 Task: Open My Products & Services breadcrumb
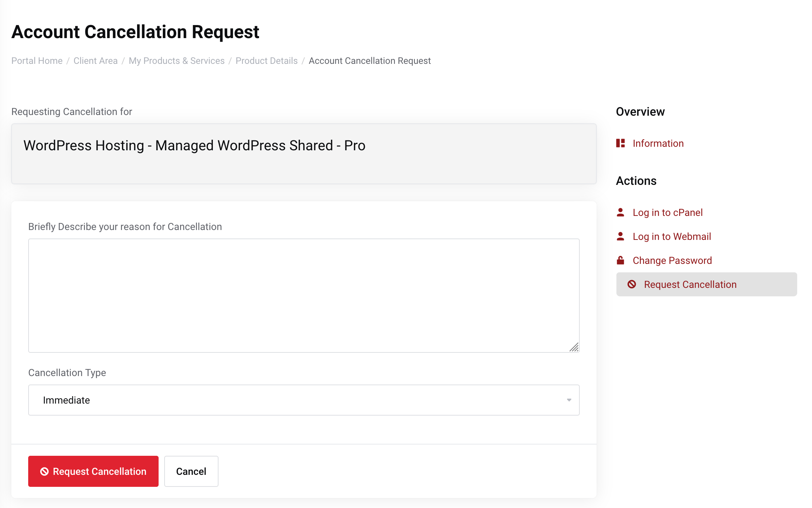click(177, 61)
